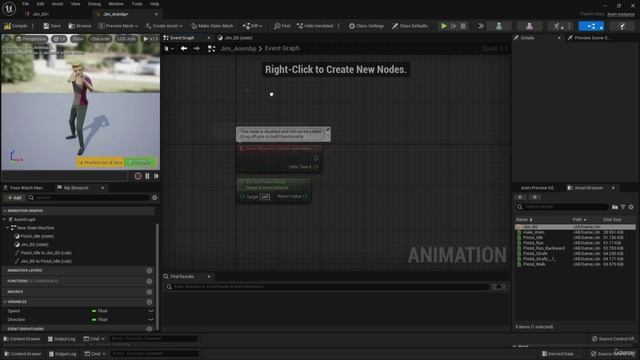Open Perspective view mode dropdown
The height and width of the screenshot is (360, 640).
click(31, 39)
